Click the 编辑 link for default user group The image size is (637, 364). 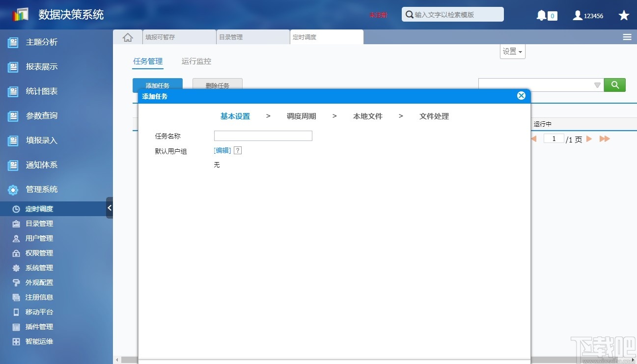[x=221, y=150]
